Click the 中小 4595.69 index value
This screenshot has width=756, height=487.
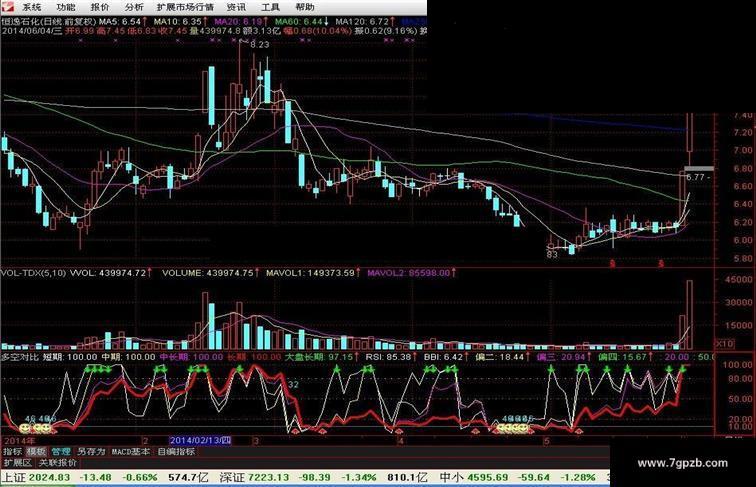point(473,478)
